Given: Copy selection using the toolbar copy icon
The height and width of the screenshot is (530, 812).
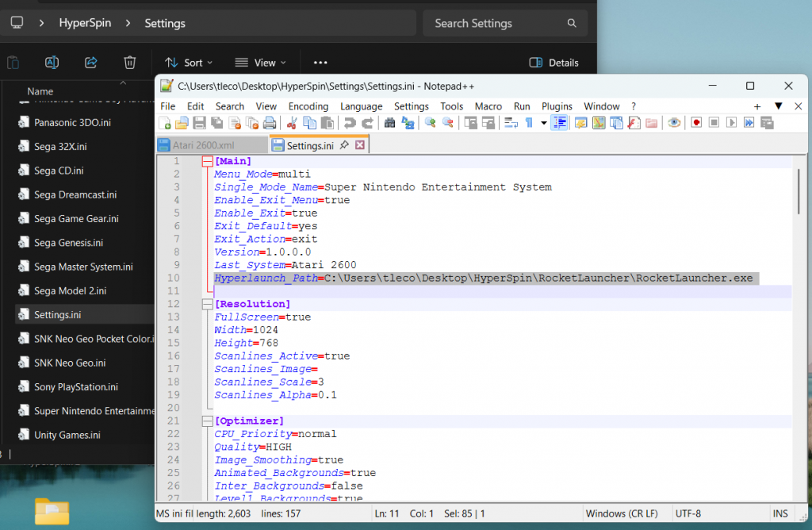Looking at the screenshot, I should (x=310, y=123).
